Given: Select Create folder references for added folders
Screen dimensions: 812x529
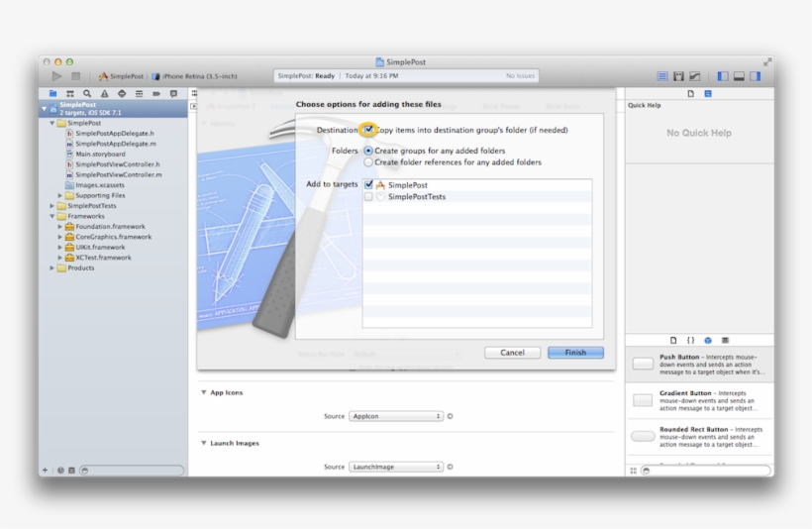Looking at the screenshot, I should tap(368, 162).
